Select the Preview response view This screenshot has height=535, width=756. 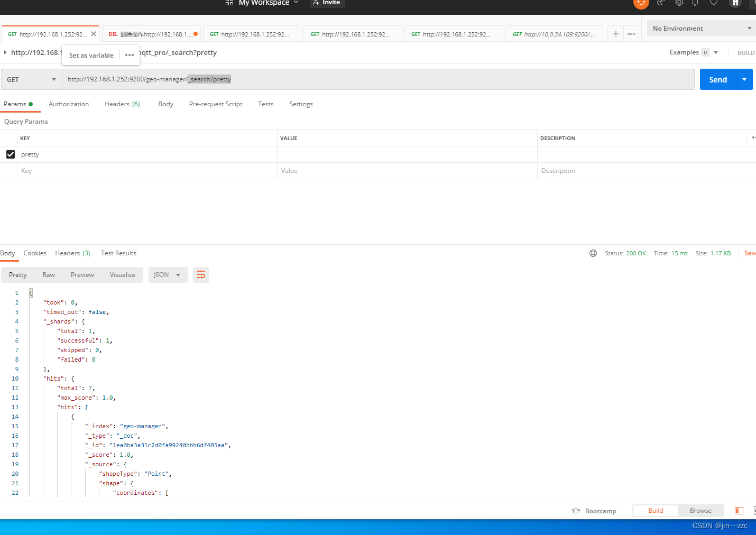coord(82,275)
